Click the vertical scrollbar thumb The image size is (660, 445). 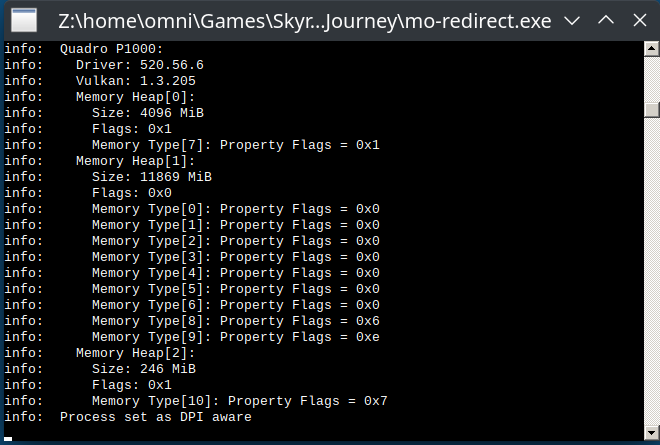(x=651, y=109)
